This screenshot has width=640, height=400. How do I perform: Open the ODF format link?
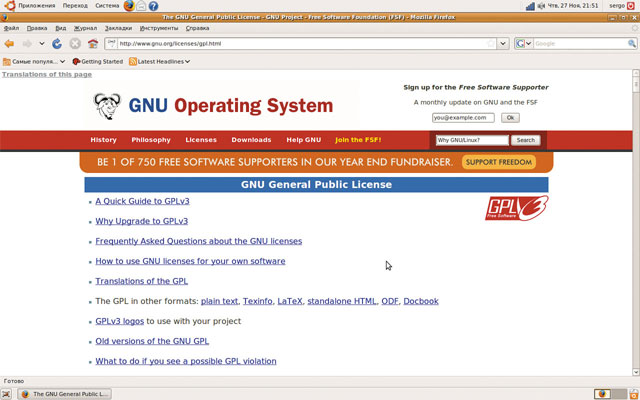coord(390,301)
